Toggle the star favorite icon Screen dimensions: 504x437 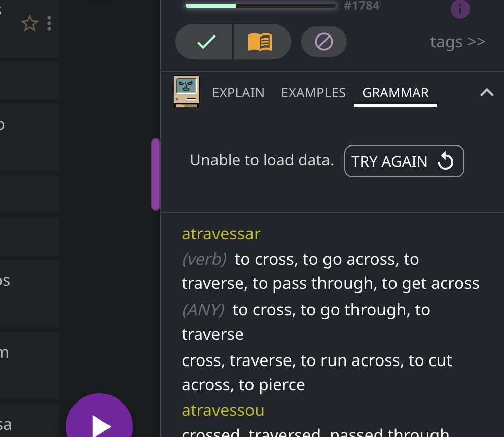[30, 23]
